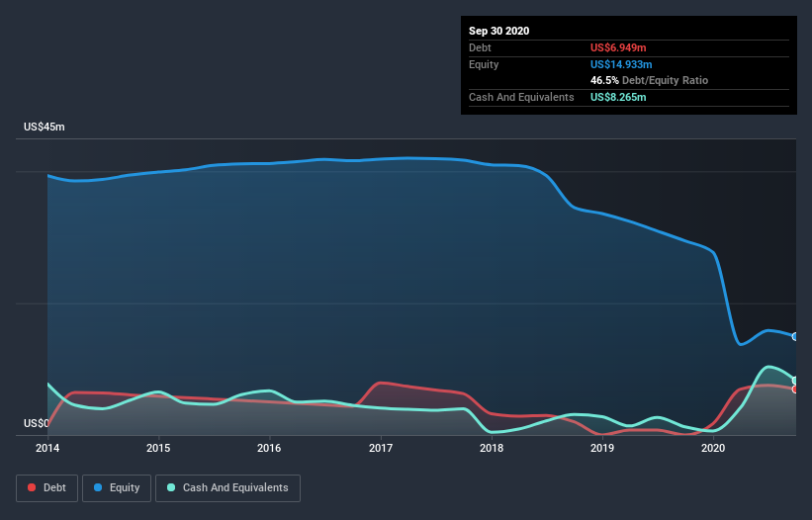Screen dimensions: 812x520
Task: Click the Equity label in tooltip
Action: (x=484, y=64)
